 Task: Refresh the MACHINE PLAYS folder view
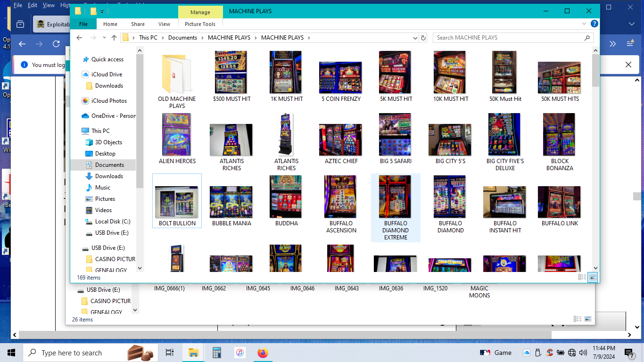[x=423, y=38]
